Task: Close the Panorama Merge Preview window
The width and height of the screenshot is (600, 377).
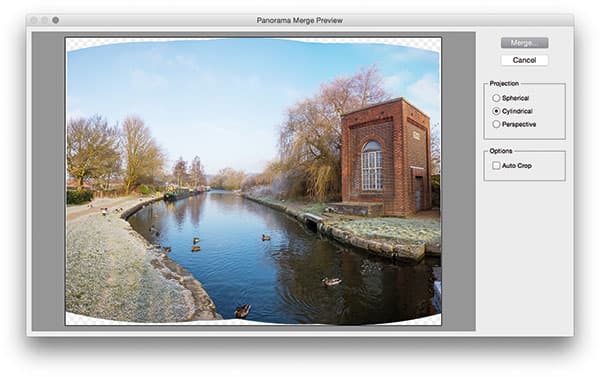Action: pyautogui.click(x=34, y=20)
